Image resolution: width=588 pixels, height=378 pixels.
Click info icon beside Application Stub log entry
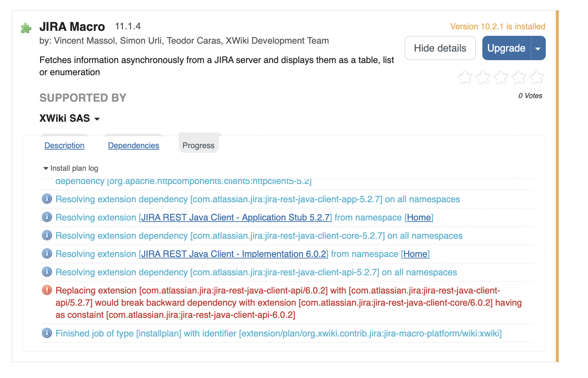tap(47, 217)
